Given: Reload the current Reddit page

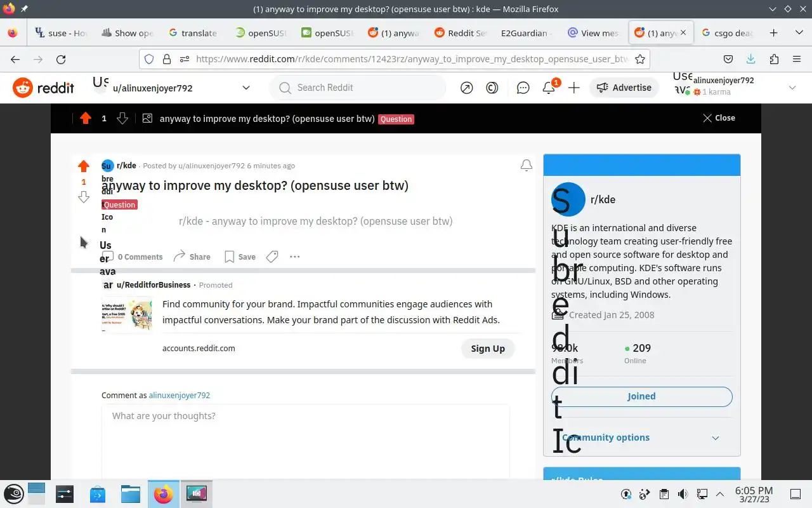Looking at the screenshot, I should tap(61, 59).
